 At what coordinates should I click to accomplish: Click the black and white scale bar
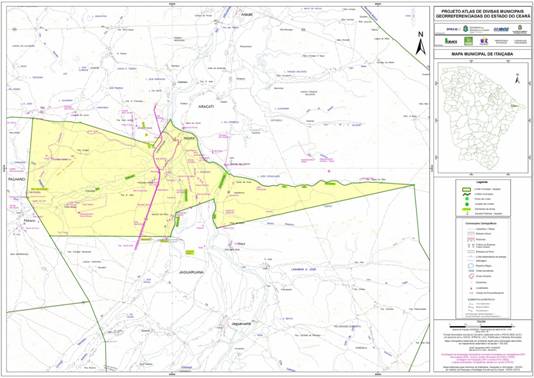[x=482, y=327]
